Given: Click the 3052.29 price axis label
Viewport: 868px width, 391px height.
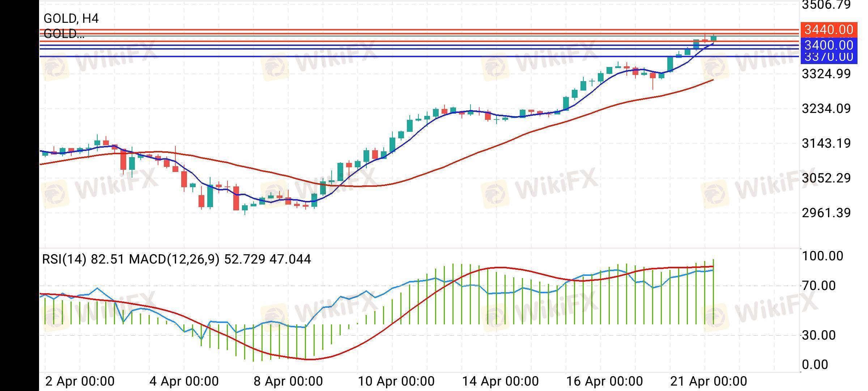Looking at the screenshot, I should [x=826, y=178].
